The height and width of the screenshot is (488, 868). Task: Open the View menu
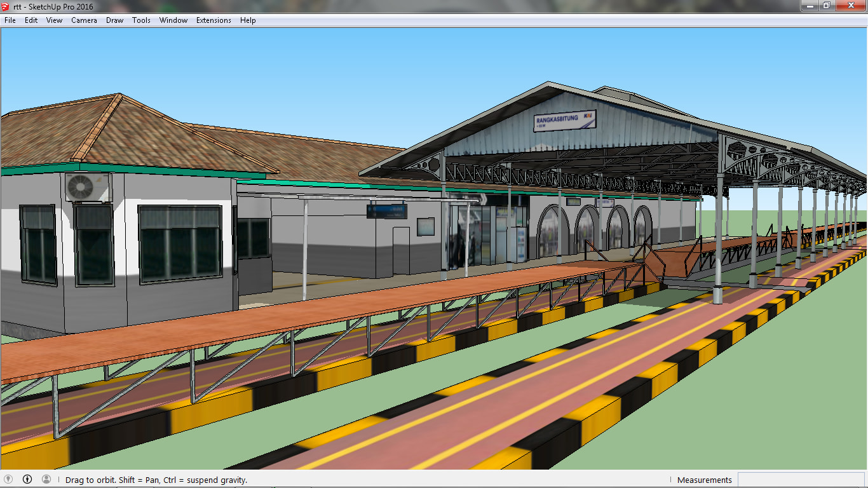click(x=55, y=20)
